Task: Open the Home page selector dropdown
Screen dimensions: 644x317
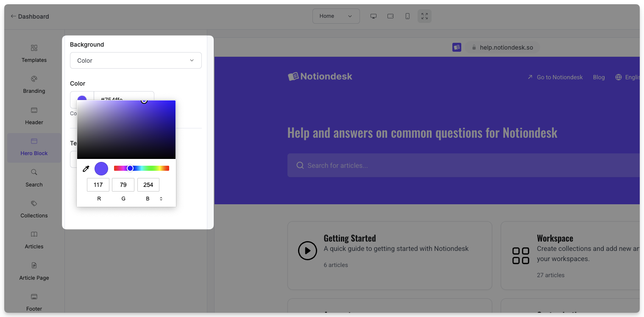Action: 336,16
